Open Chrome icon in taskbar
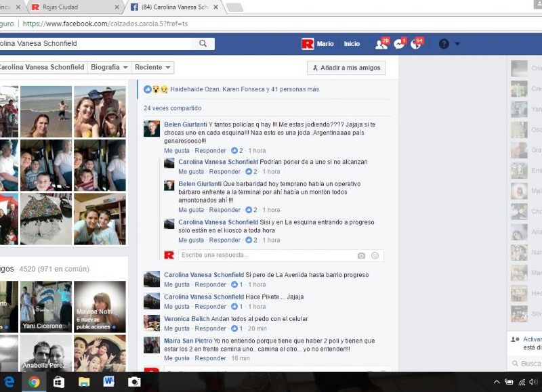 click(x=34, y=382)
